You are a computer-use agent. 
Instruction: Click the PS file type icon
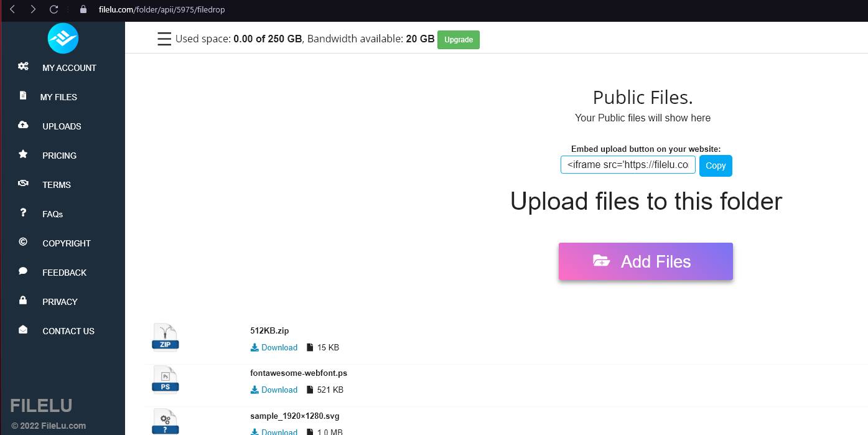[x=165, y=380]
